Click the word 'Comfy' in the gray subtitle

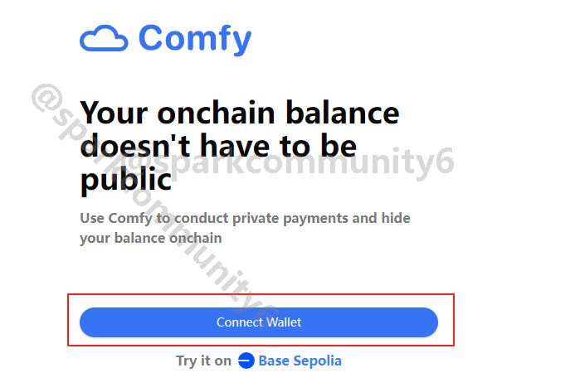pos(130,219)
